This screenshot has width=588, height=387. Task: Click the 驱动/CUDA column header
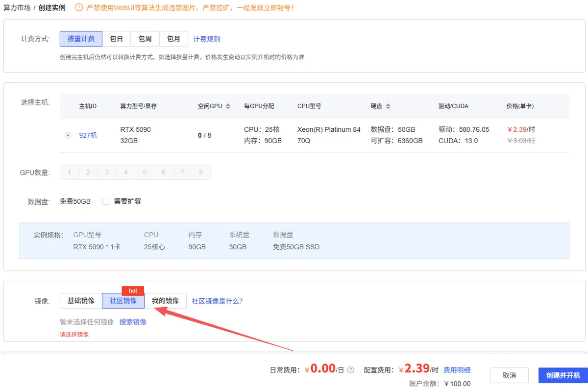(x=453, y=106)
